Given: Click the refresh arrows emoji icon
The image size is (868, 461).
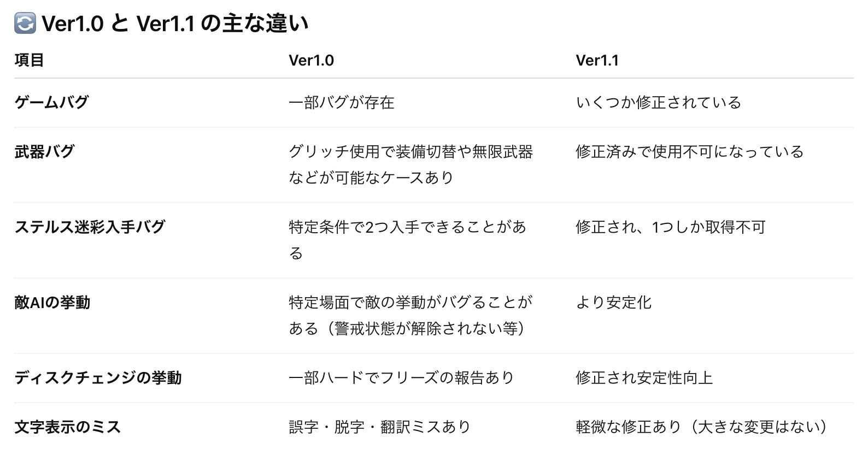Looking at the screenshot, I should pos(25,23).
